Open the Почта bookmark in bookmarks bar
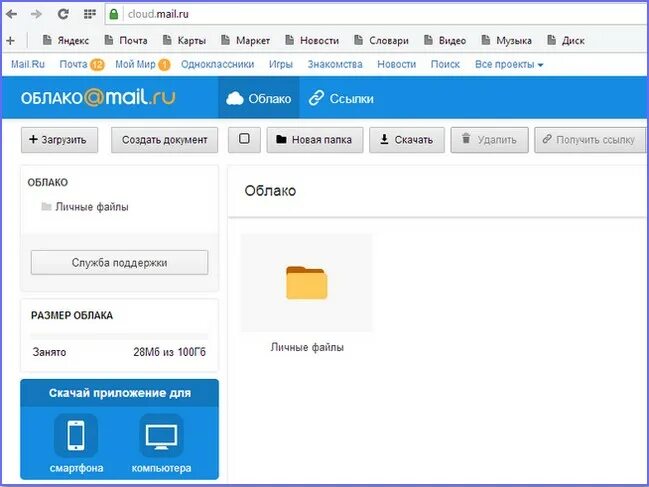Screen dimensions: 649x487 [126, 41]
